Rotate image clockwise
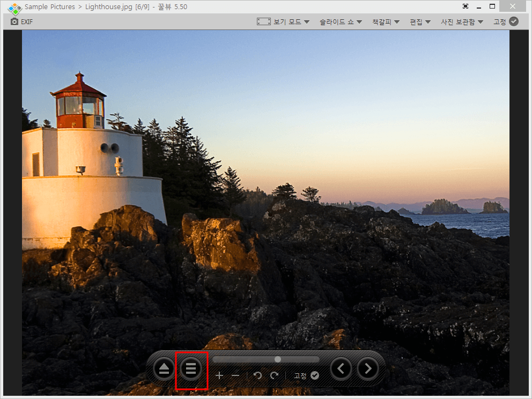This screenshot has width=532, height=399. click(x=274, y=375)
